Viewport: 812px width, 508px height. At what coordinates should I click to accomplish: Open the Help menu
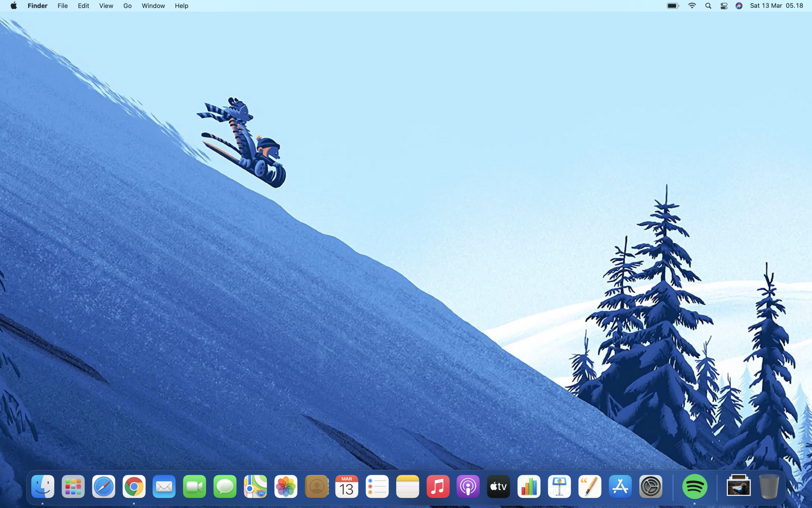click(x=181, y=6)
